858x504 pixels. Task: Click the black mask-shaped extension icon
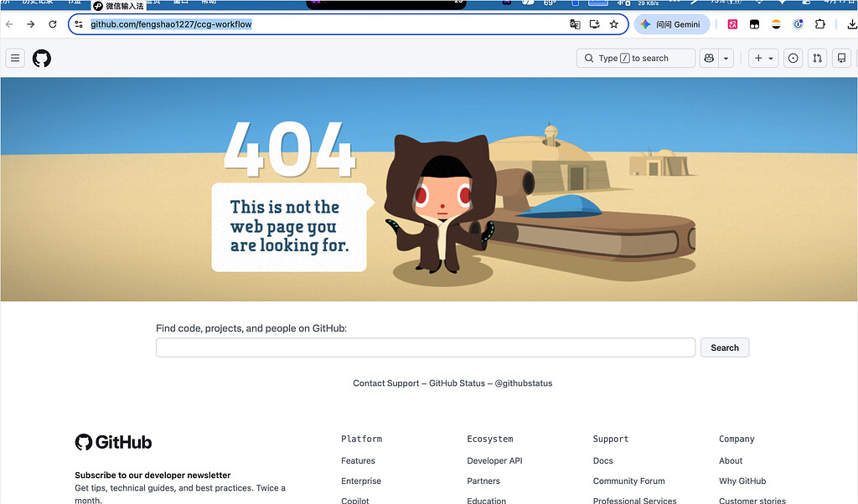click(x=755, y=24)
